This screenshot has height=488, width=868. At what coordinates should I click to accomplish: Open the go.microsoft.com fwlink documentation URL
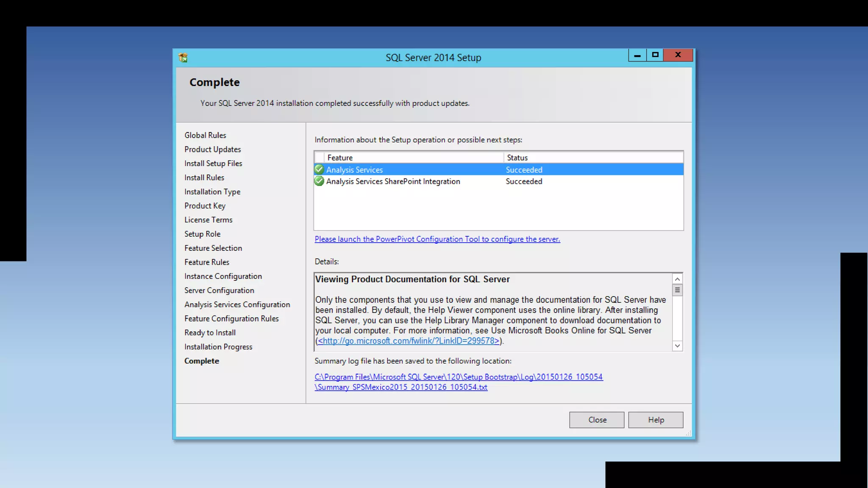pos(409,341)
